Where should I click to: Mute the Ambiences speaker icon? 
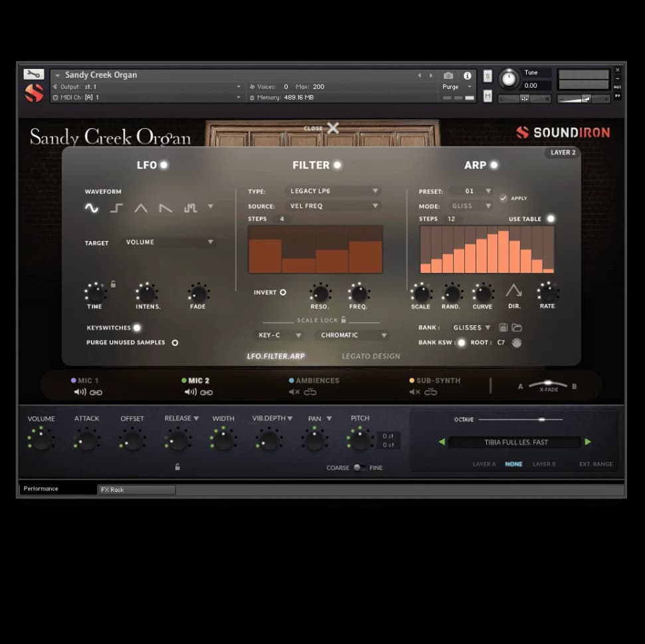click(294, 392)
